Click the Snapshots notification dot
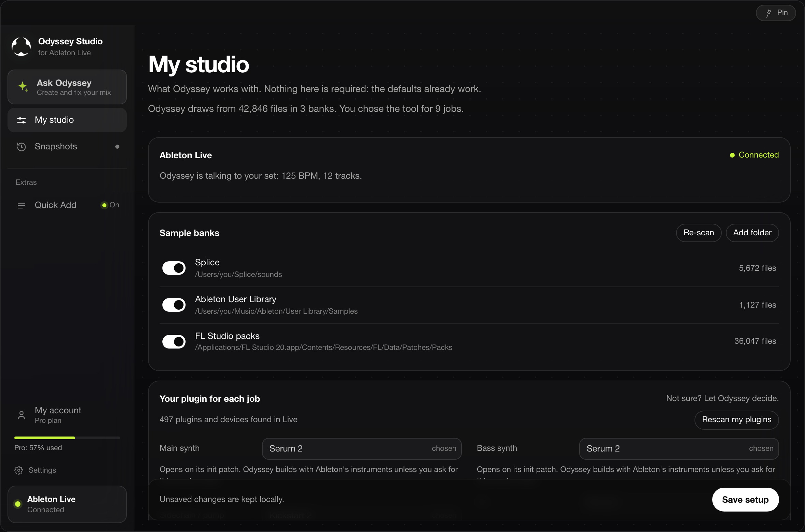Image resolution: width=805 pixels, height=532 pixels. (117, 147)
